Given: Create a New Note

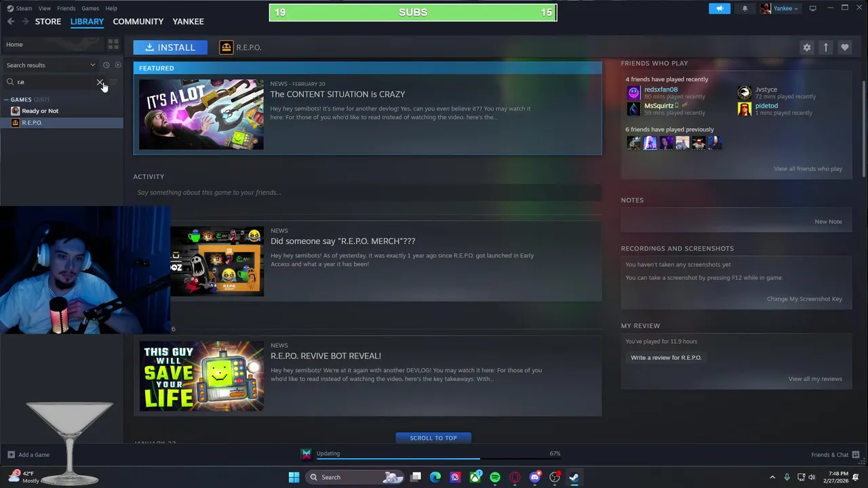Looking at the screenshot, I should [x=828, y=222].
